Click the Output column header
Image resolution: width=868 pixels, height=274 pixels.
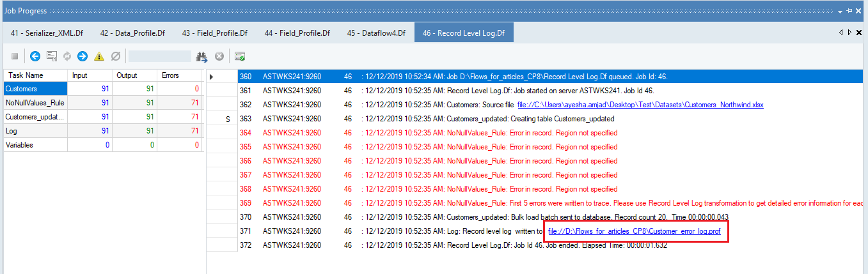click(x=135, y=75)
